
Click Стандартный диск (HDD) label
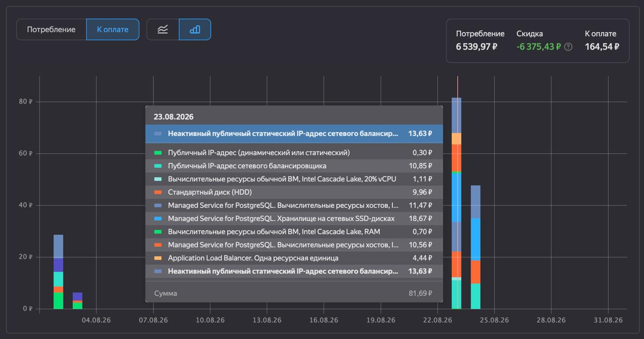point(210,192)
